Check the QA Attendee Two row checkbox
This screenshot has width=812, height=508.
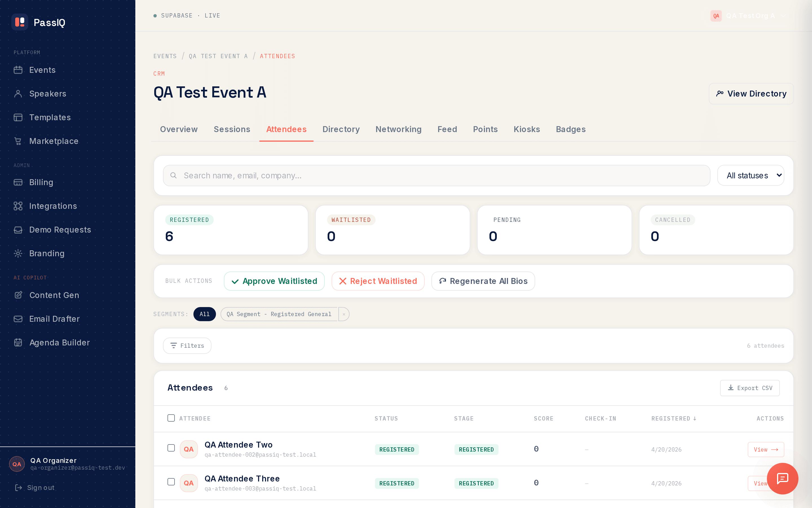(171, 448)
